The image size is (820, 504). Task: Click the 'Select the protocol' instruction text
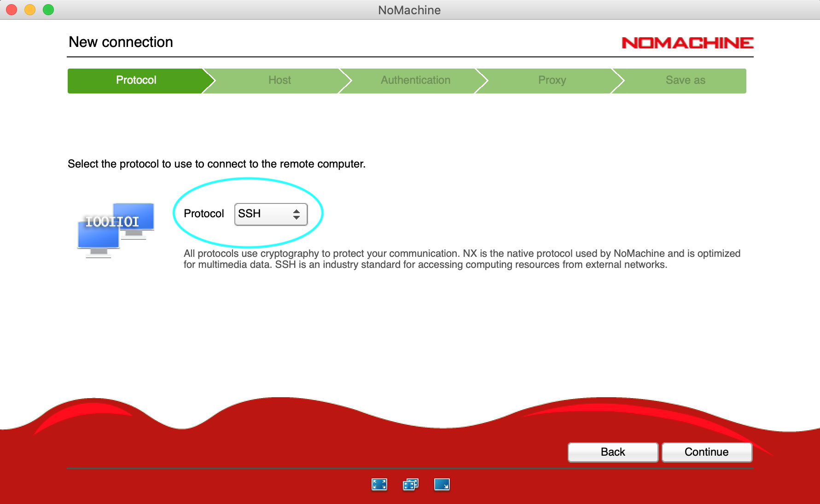[216, 164]
